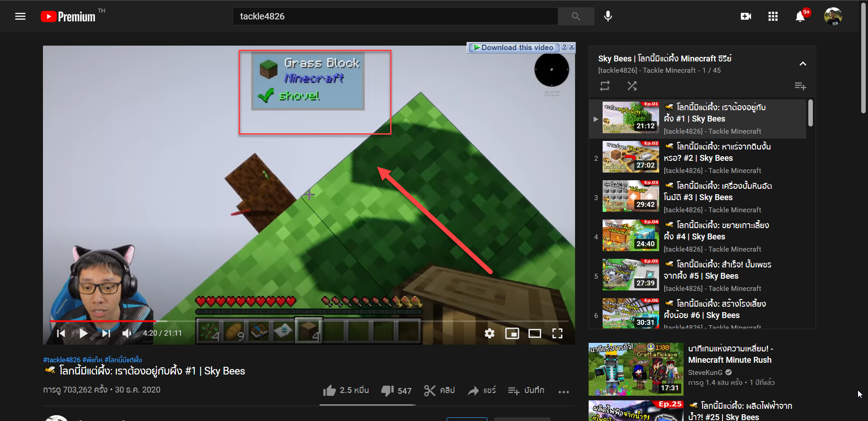Click the page vertical scrollbar
This screenshot has width=868, height=421.
863,59
